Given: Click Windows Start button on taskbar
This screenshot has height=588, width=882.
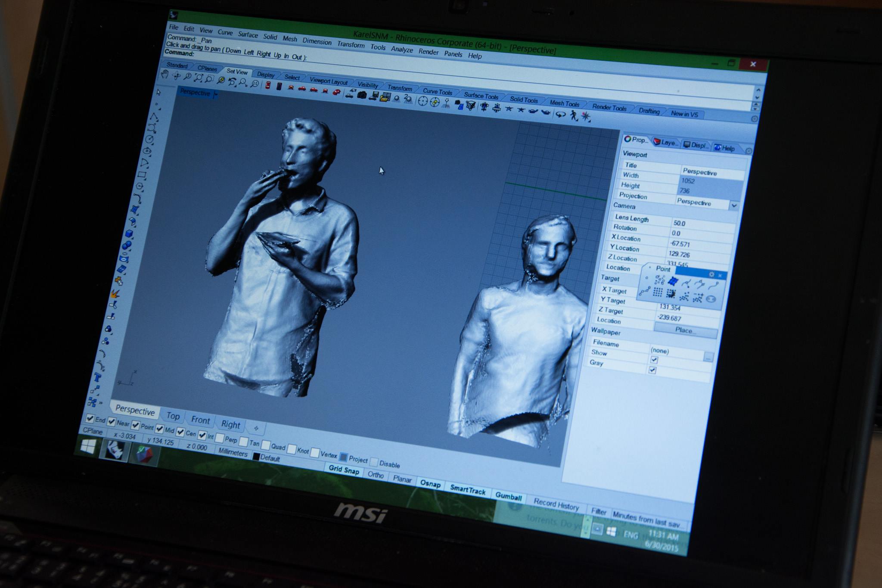Looking at the screenshot, I should (x=88, y=447).
